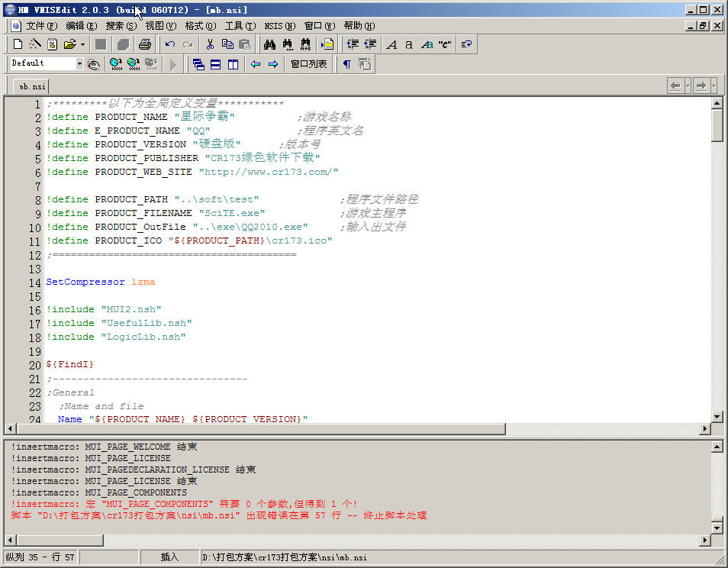Open the 工具(T) menu
Viewport: 728px width, 568px height.
coord(240,26)
